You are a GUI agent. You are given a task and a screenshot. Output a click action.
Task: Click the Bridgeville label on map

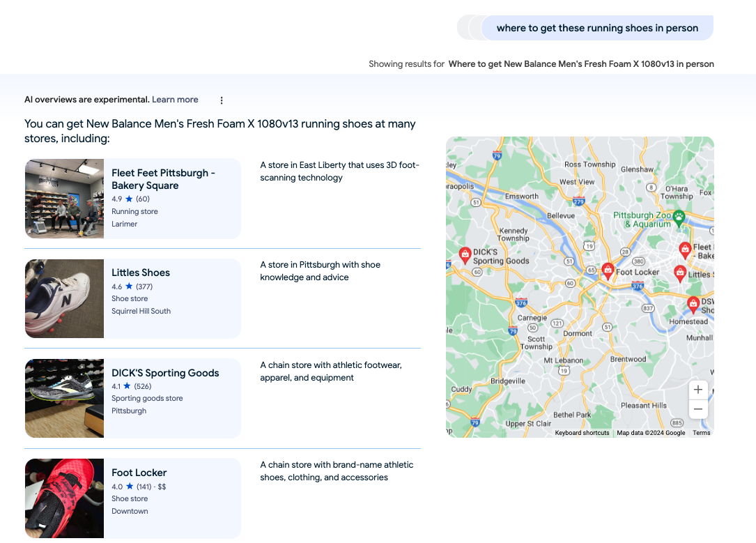[508, 381]
